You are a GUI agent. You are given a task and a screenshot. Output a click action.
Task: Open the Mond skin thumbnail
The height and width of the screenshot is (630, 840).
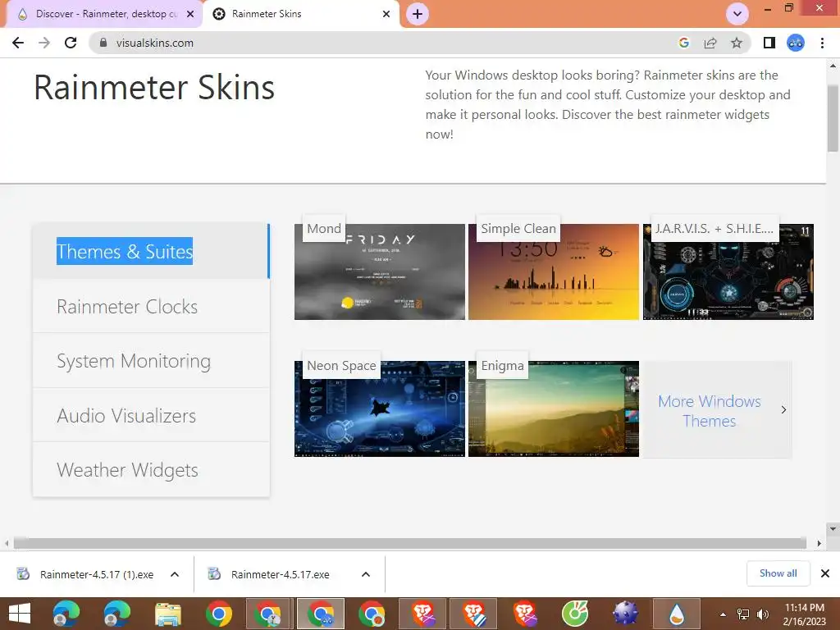[x=379, y=272]
